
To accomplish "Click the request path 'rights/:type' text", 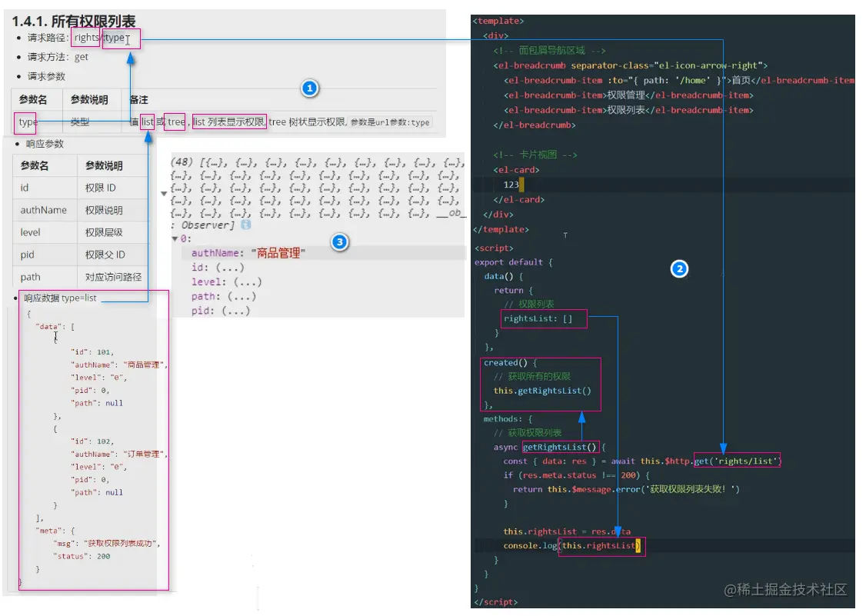I will point(100,38).
